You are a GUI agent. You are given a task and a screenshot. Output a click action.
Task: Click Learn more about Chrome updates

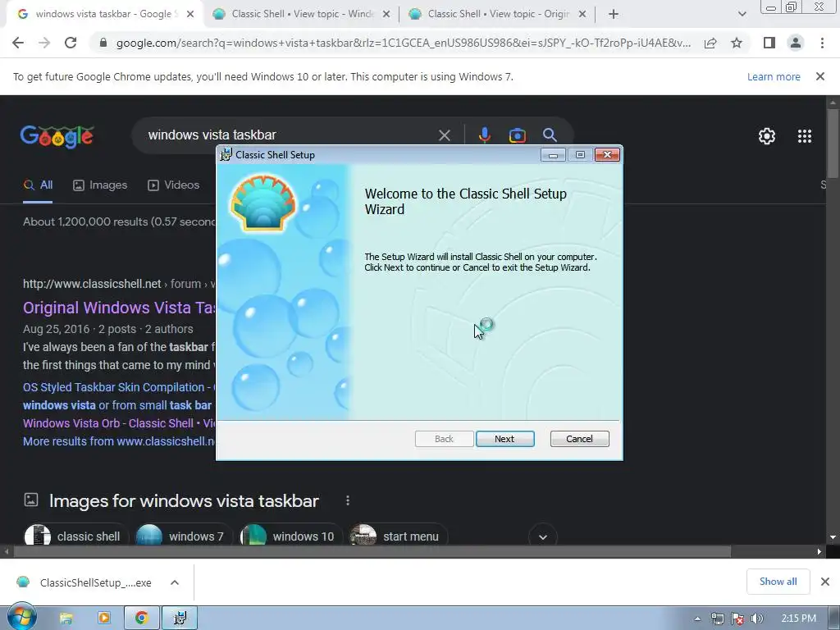[x=774, y=76]
